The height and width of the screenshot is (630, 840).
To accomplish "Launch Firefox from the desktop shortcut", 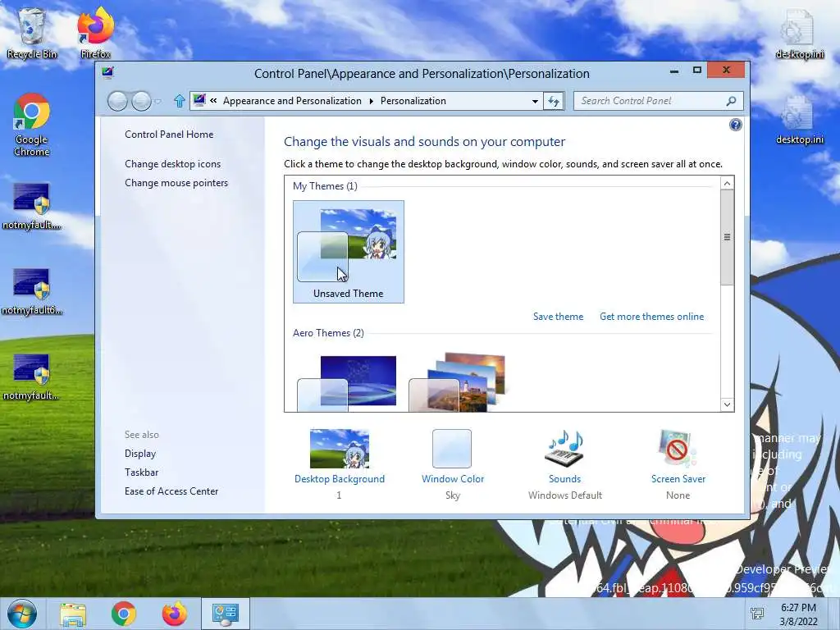I will pos(95,34).
